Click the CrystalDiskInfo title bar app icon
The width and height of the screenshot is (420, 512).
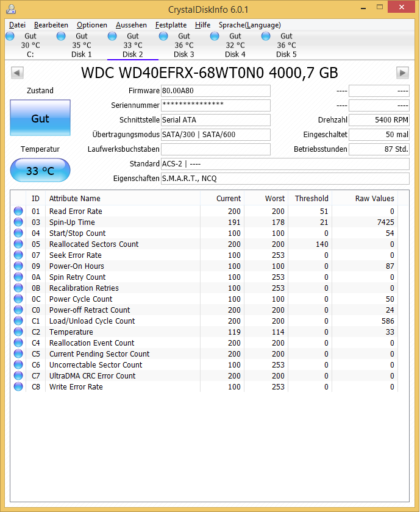[11, 9]
